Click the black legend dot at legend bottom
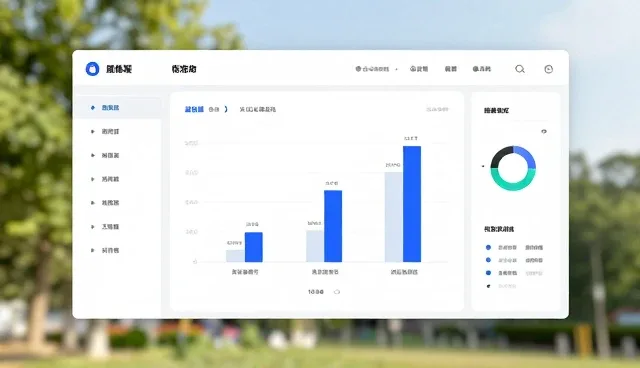 tap(488, 286)
